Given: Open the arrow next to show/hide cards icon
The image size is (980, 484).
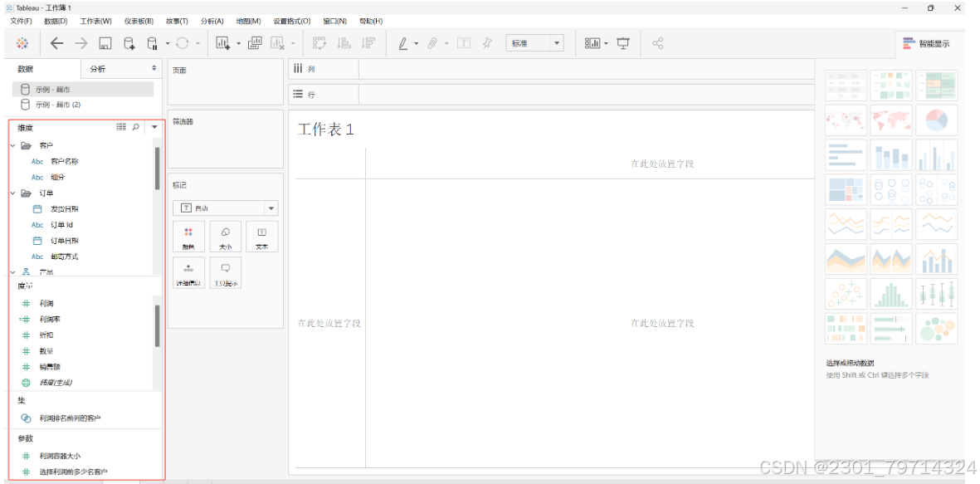Looking at the screenshot, I should click(x=607, y=43).
